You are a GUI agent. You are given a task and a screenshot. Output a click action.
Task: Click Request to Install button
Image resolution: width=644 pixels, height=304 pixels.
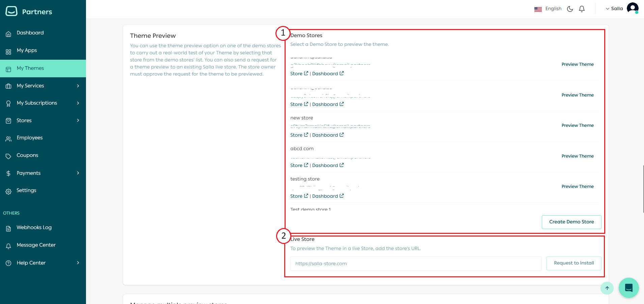[x=574, y=263]
